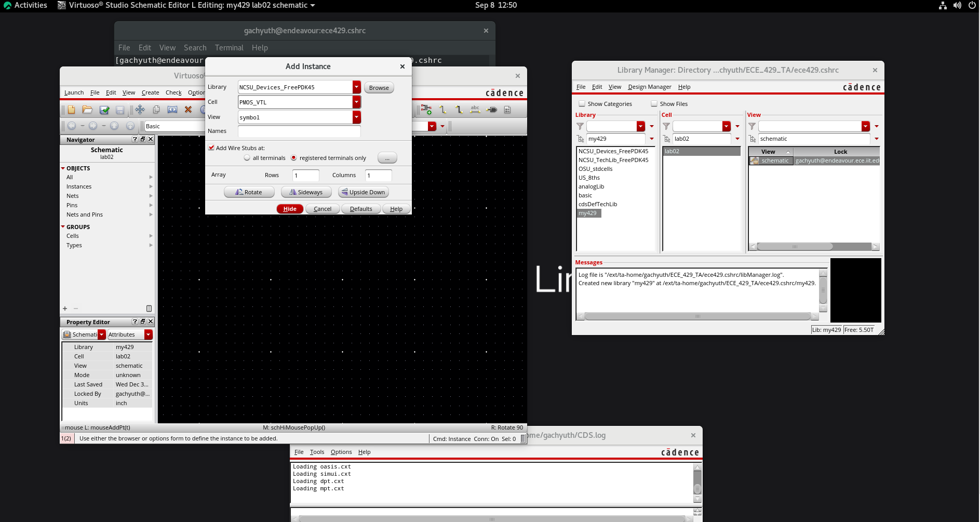Click the Upside Down button
The width and height of the screenshot is (980, 522).
click(363, 192)
